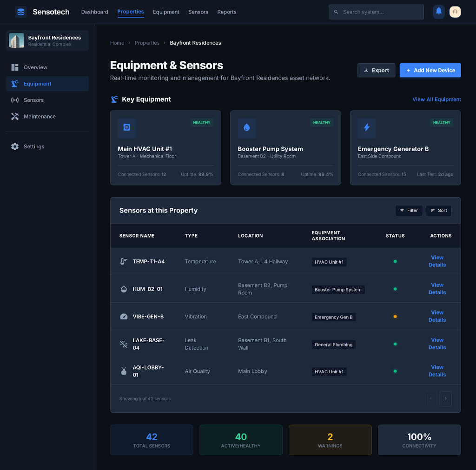Click the LAKE-BASE-04 leak detection icon

coord(124,344)
